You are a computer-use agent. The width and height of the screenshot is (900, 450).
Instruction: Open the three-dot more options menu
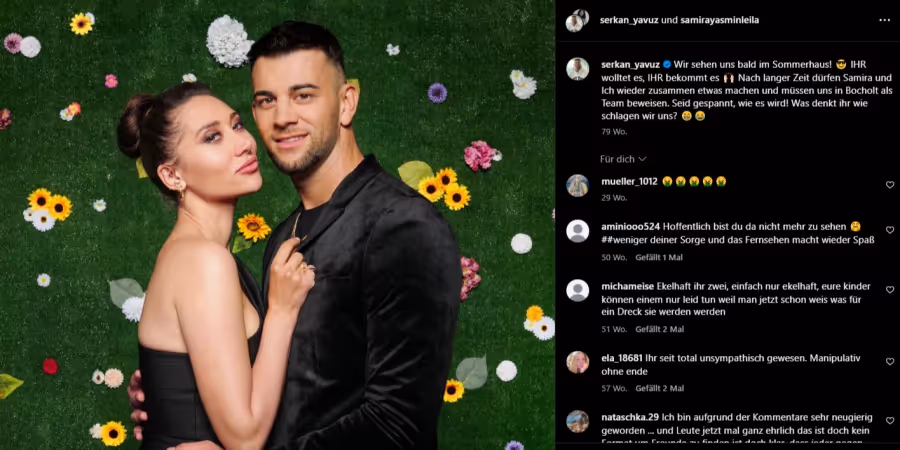884,20
